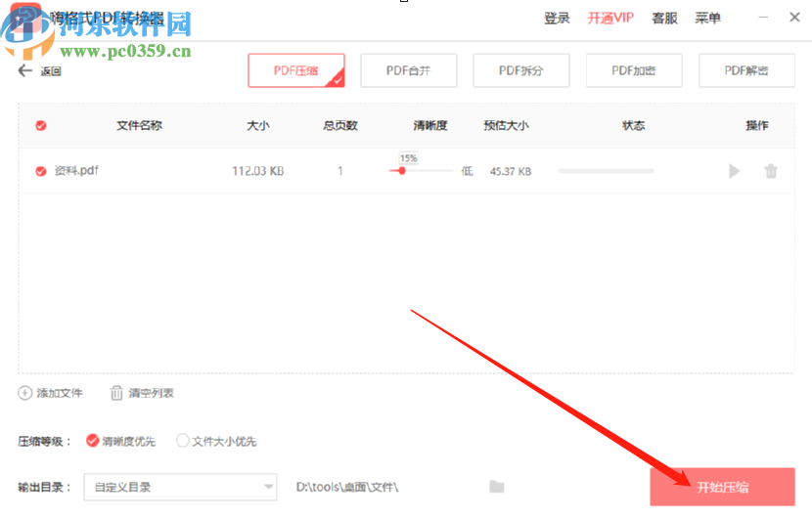Click the output path D:\tools\桌面\文件\

(x=347, y=487)
